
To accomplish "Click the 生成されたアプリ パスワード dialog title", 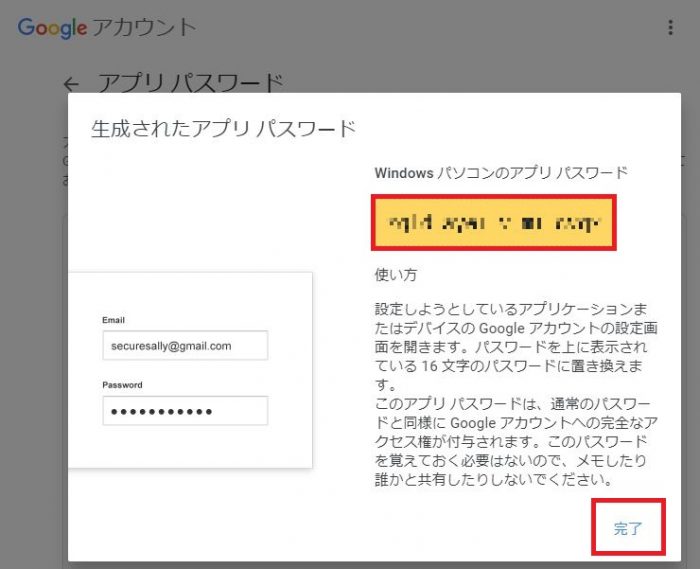I will click(223, 129).
